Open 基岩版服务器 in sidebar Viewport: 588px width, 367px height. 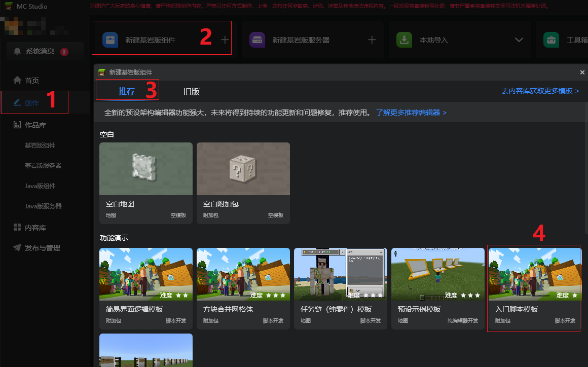pos(43,166)
